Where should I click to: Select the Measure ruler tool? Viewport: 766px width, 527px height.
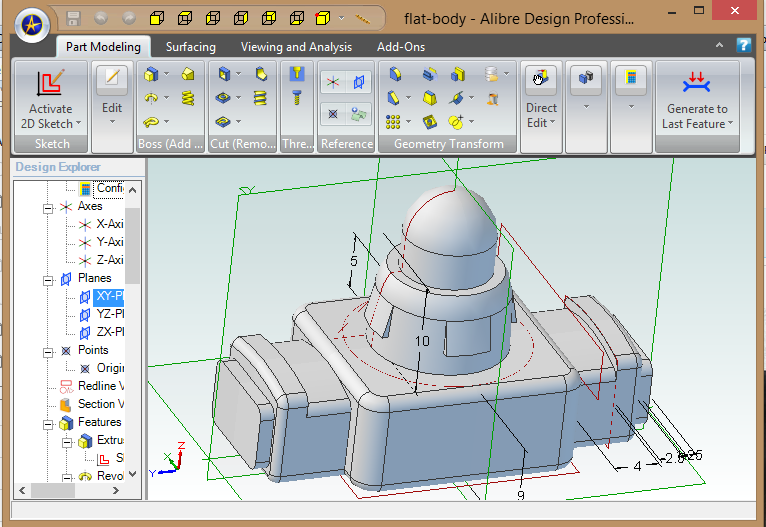point(363,19)
